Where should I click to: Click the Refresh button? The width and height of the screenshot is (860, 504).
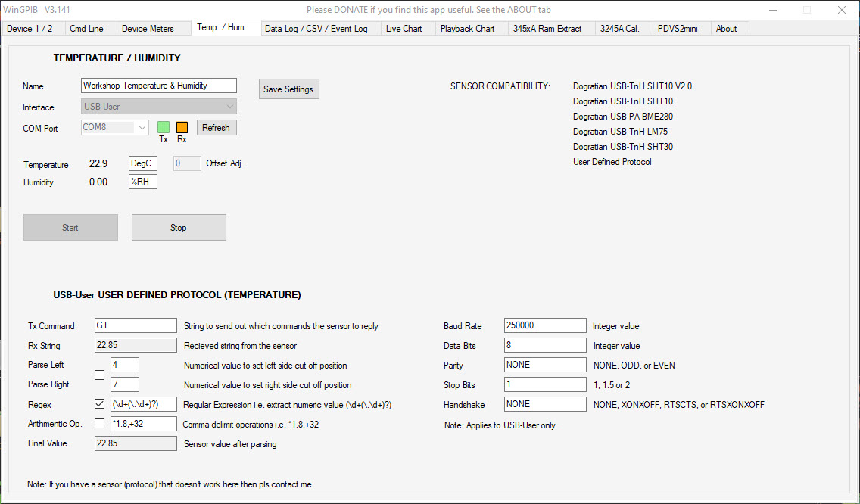point(216,128)
